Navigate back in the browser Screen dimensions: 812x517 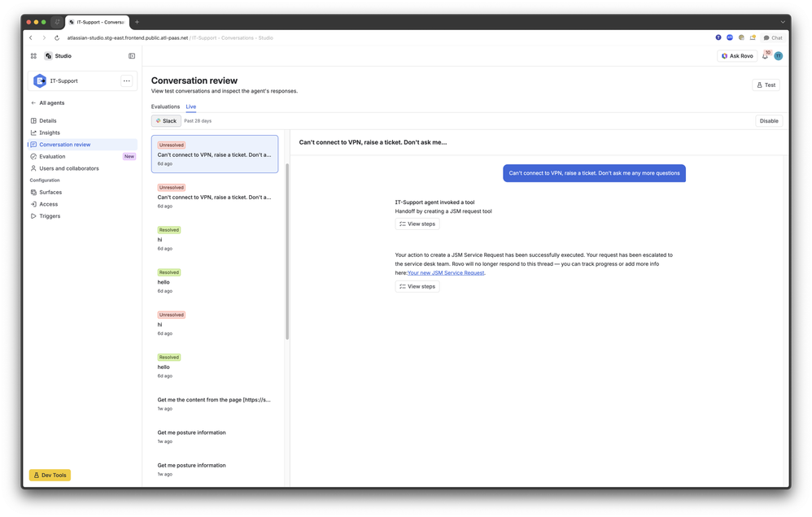31,37
